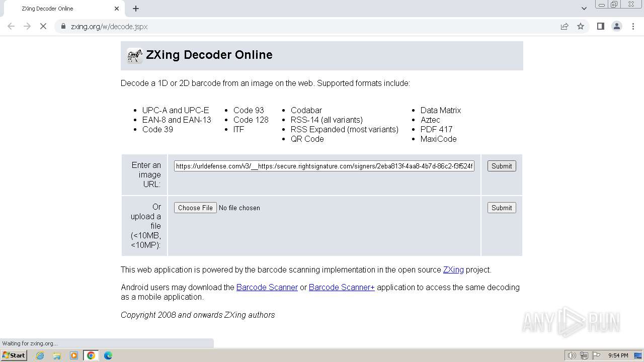Click the 'EAN-8 and EAN-13' list item
Viewport: 644px width, 362px height.
pyautogui.click(x=177, y=120)
